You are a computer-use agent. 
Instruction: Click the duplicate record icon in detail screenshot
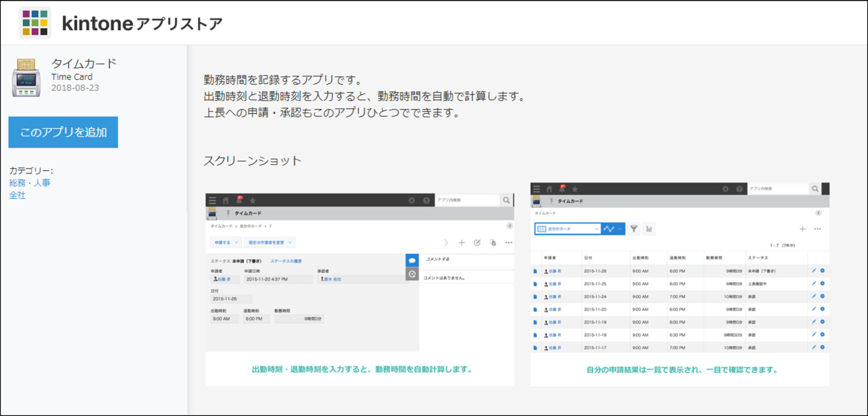493,243
